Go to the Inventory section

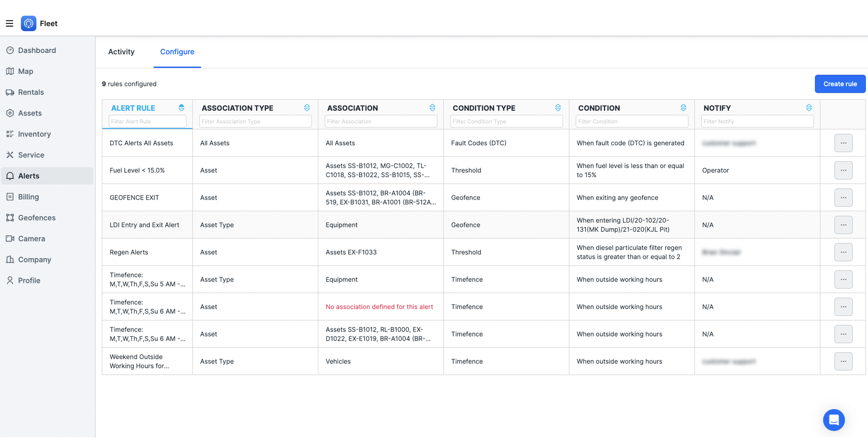pyautogui.click(x=34, y=134)
